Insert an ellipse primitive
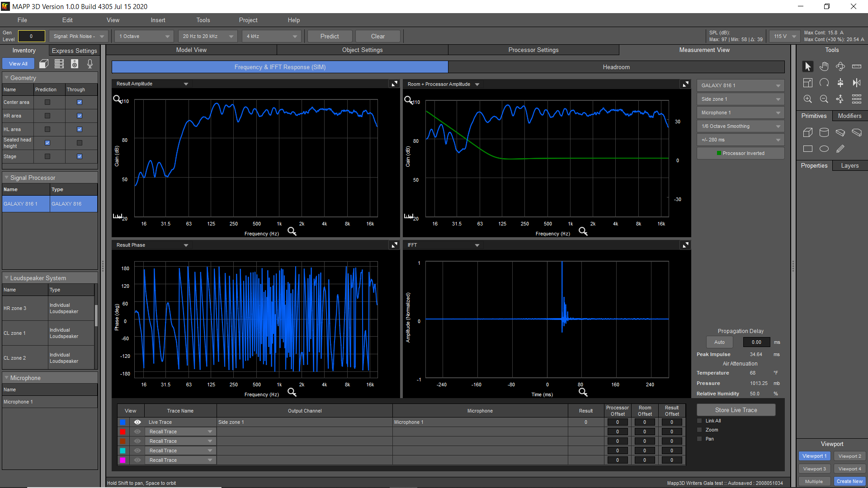The height and width of the screenshot is (488, 868). [824, 149]
